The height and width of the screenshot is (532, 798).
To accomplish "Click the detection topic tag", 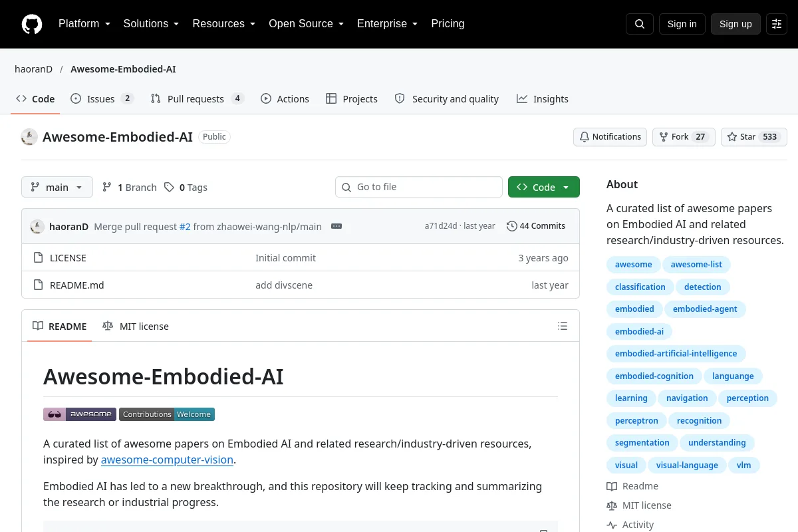I will pyautogui.click(x=703, y=287).
